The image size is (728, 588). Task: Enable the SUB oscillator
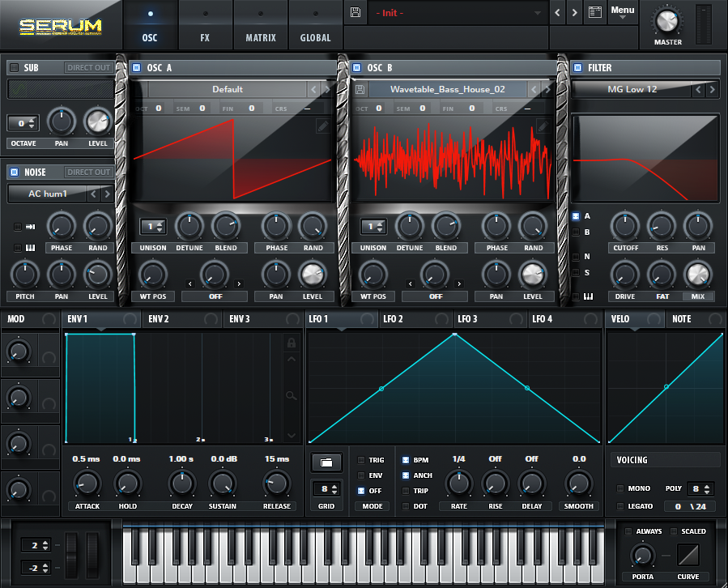[x=15, y=67]
